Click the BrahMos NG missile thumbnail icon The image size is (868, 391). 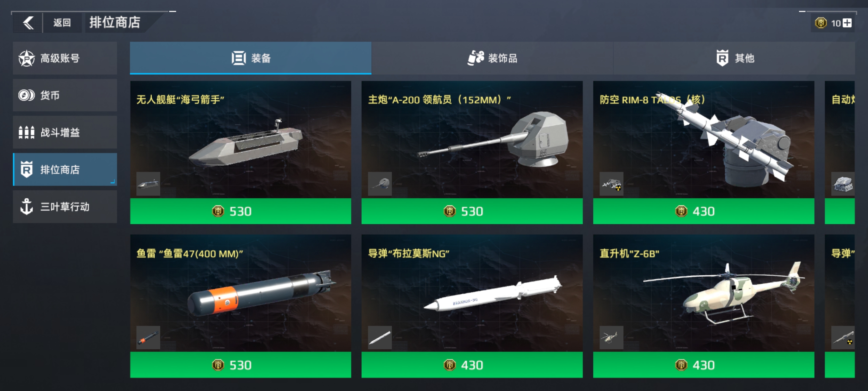[380, 338]
